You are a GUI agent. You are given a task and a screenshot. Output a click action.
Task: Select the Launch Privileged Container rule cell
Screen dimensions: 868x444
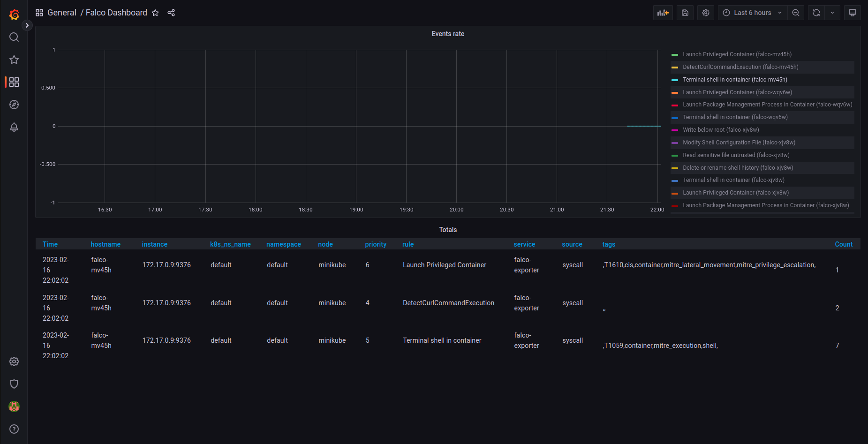point(445,265)
